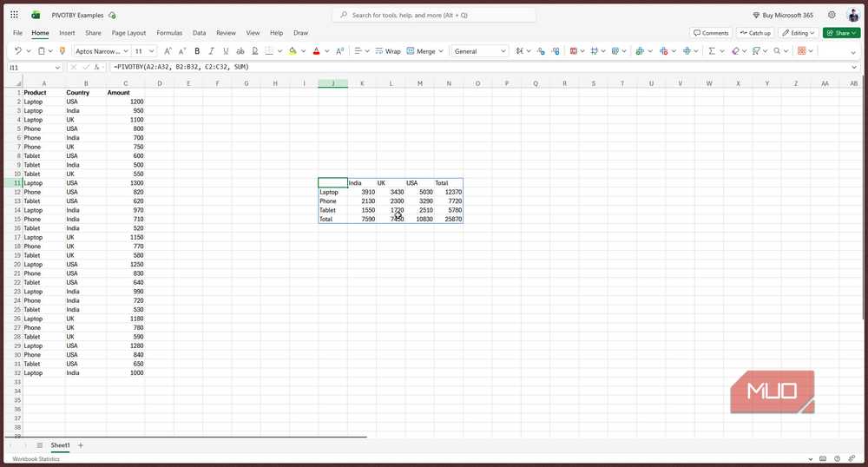This screenshot has width=868, height=467.
Task: Click the Format cells icon
Action: [687, 51]
